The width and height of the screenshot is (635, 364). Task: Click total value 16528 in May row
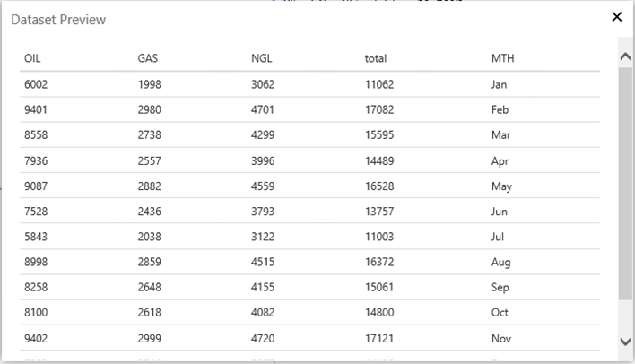point(379,186)
